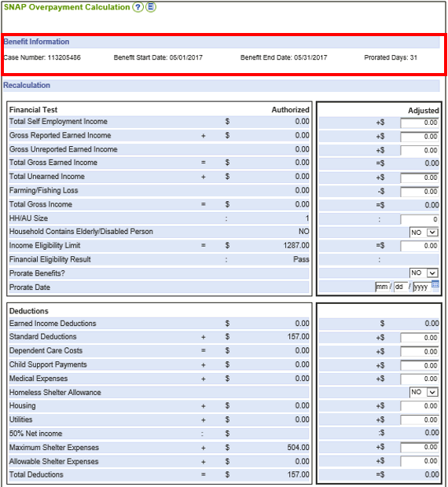Edit adjusted Gross Unreported Earned Income field

click(x=420, y=150)
